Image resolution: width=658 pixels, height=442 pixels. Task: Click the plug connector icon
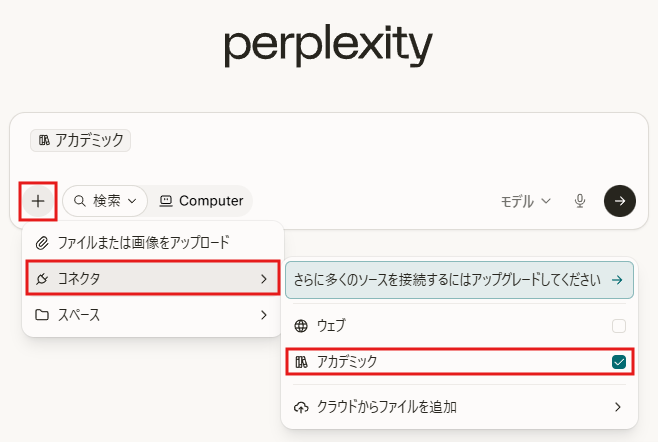coord(42,279)
